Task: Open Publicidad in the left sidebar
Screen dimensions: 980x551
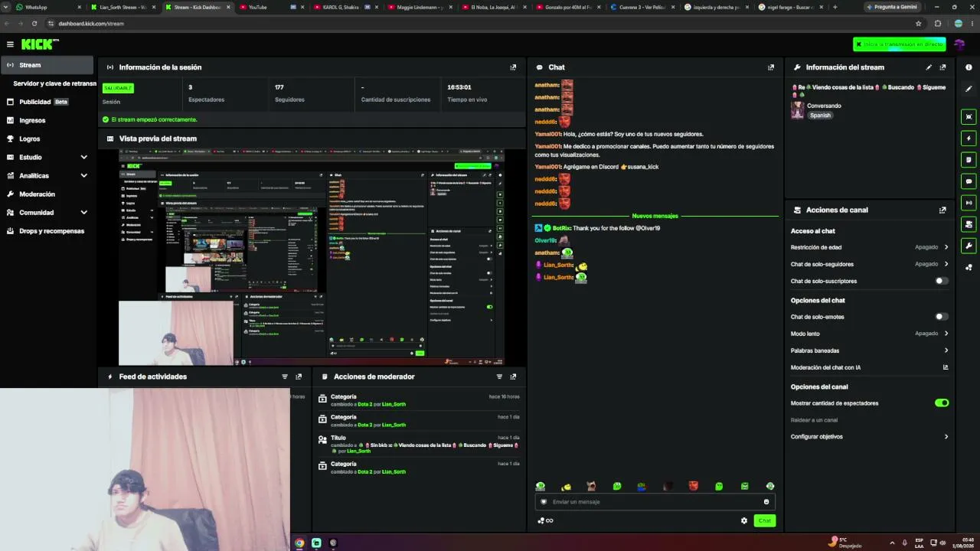Action: pyautogui.click(x=47, y=102)
